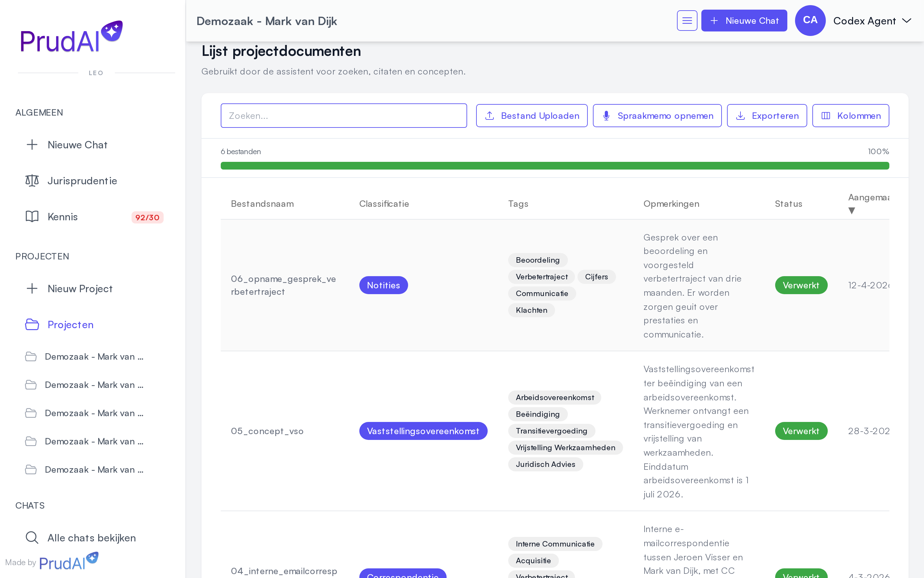Click the plus icon beside Nieuwe Chat in sidebar

(32, 144)
